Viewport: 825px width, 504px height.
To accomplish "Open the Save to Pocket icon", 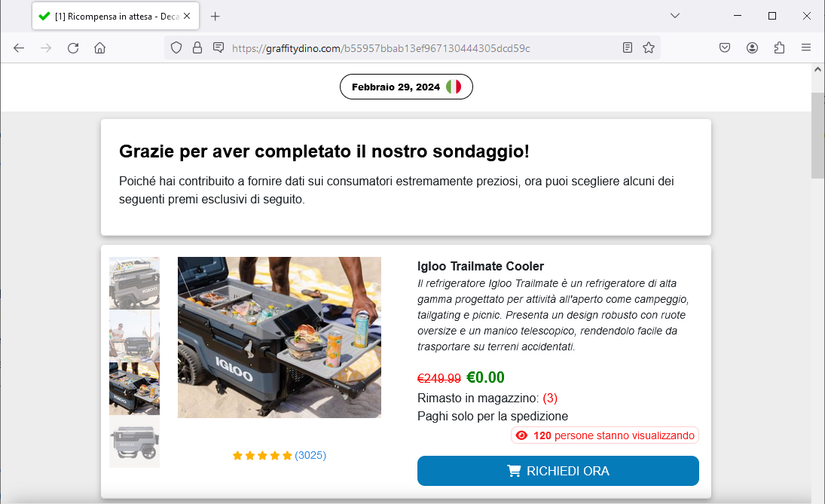I will pos(725,48).
